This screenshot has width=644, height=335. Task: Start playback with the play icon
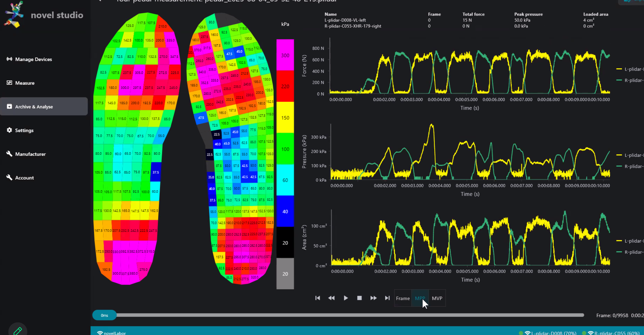pos(346,298)
